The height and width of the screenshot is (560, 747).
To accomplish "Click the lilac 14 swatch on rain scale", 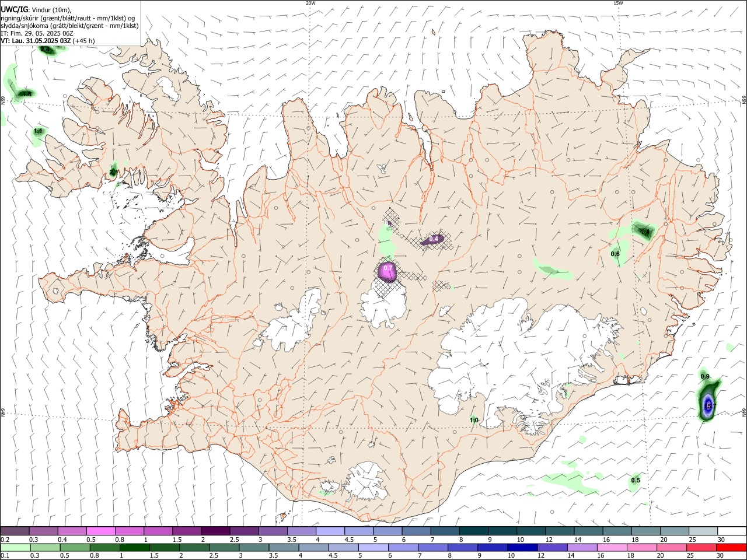I will coord(582,547).
